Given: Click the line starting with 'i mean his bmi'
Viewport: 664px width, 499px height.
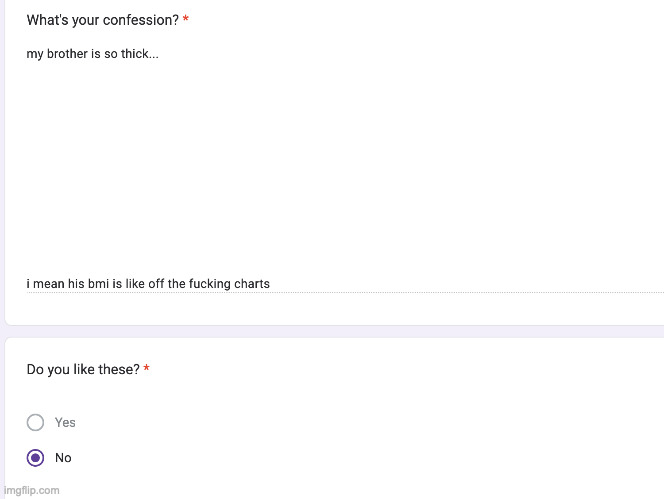Looking at the screenshot, I should [x=148, y=284].
